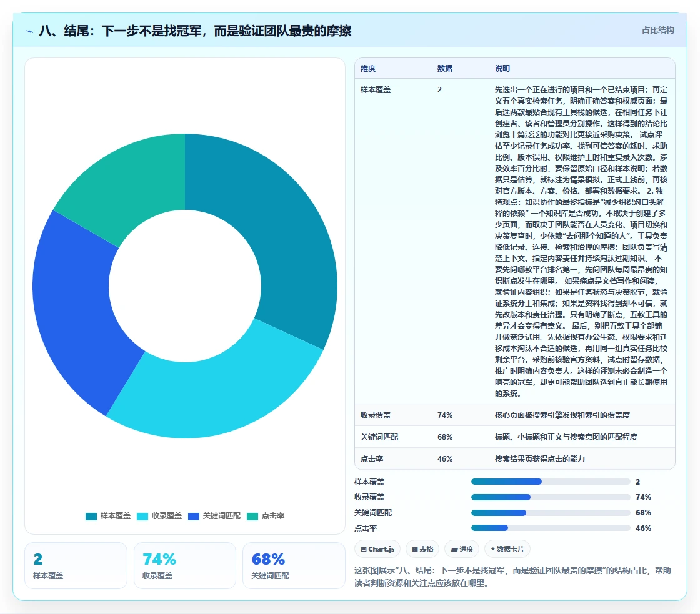Click the 74% value beside 收录覆盖 bar
The image size is (700, 614).
tap(643, 497)
